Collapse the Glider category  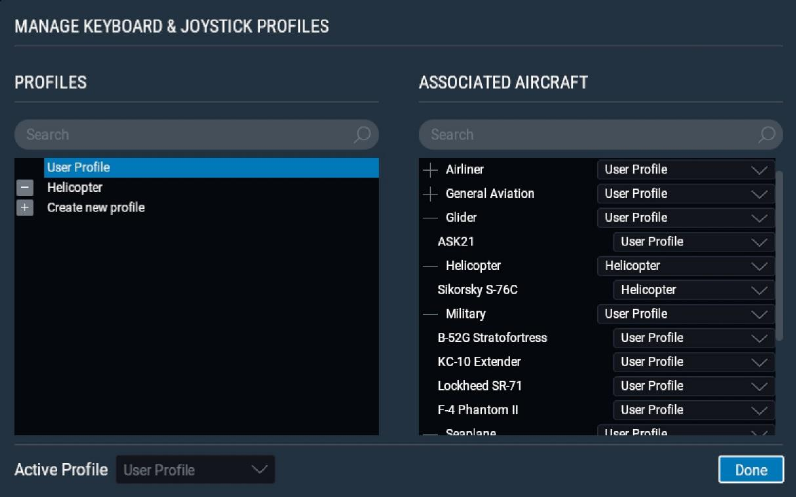(x=431, y=218)
